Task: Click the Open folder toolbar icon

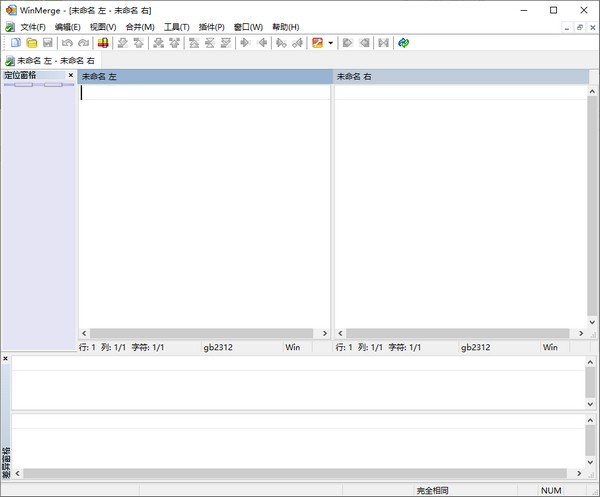Action: 32,43
